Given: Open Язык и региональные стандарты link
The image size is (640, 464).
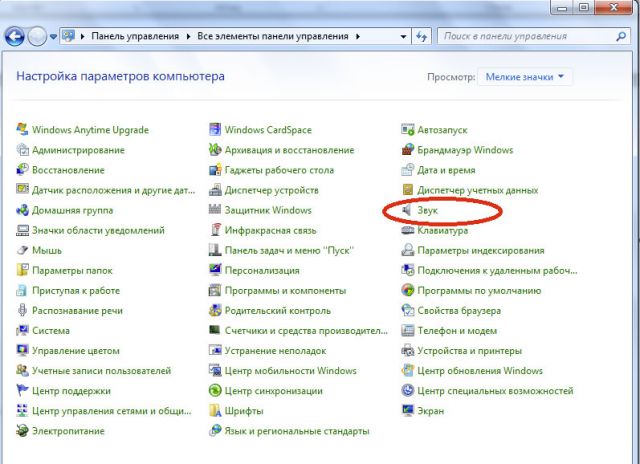Looking at the screenshot, I should pos(297,431).
